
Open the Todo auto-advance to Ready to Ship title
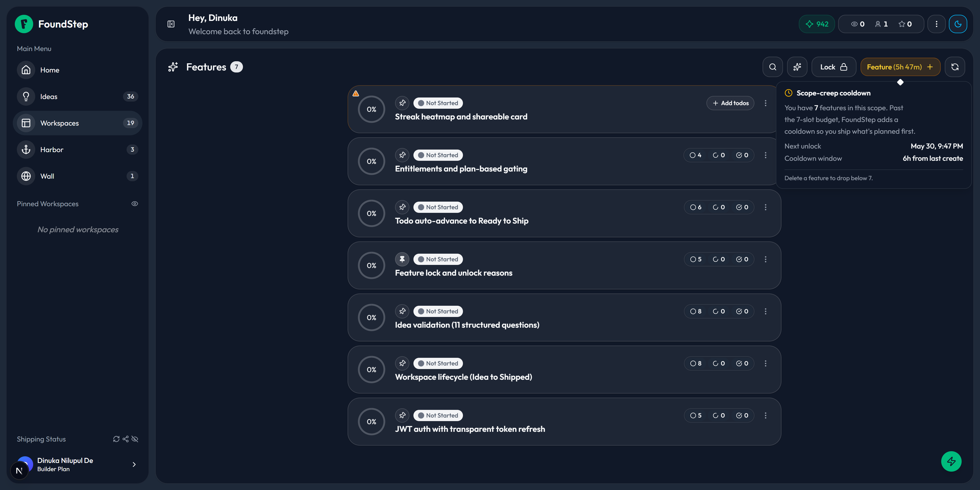(461, 221)
